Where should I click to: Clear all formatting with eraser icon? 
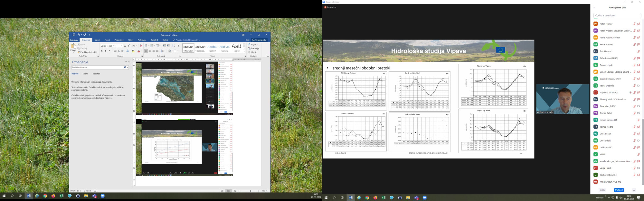click(141, 46)
